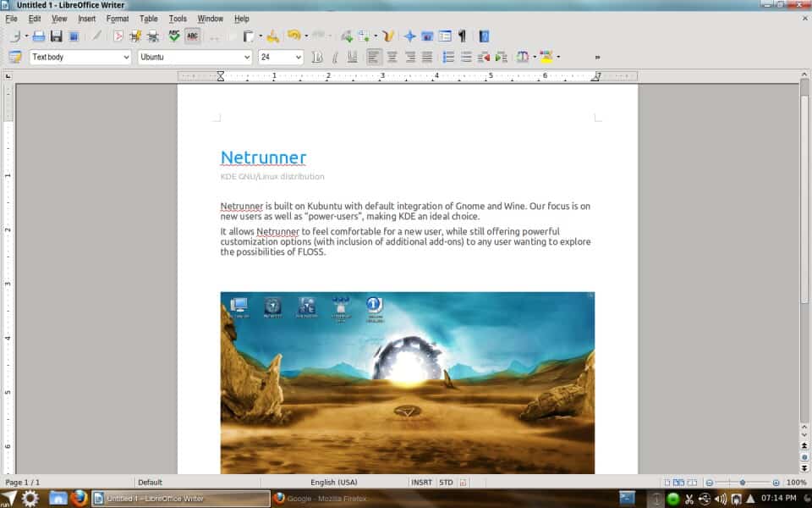
Task: Toggle Italic formatting
Action: tap(335, 57)
